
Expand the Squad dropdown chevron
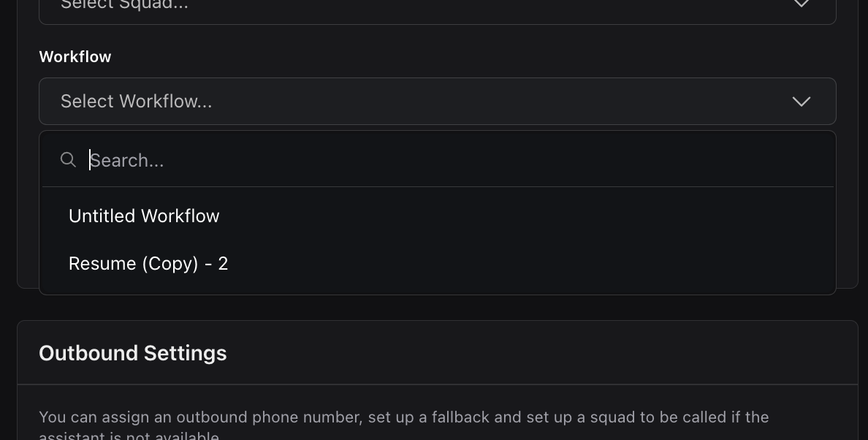pos(802,4)
